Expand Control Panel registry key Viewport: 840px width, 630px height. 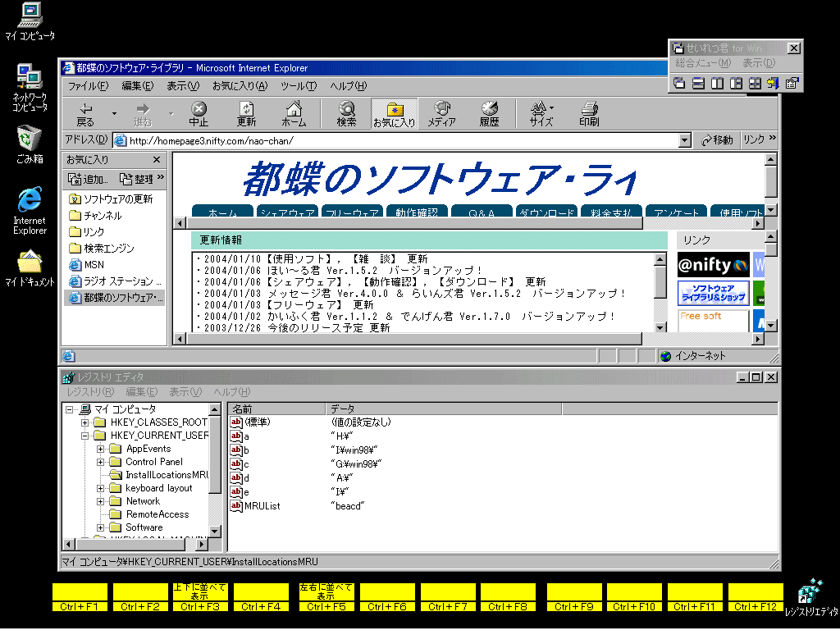point(100,462)
